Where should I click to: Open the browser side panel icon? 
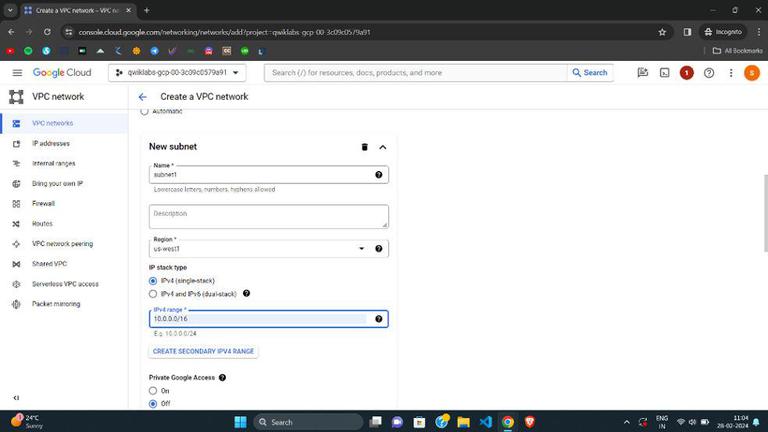(687, 32)
